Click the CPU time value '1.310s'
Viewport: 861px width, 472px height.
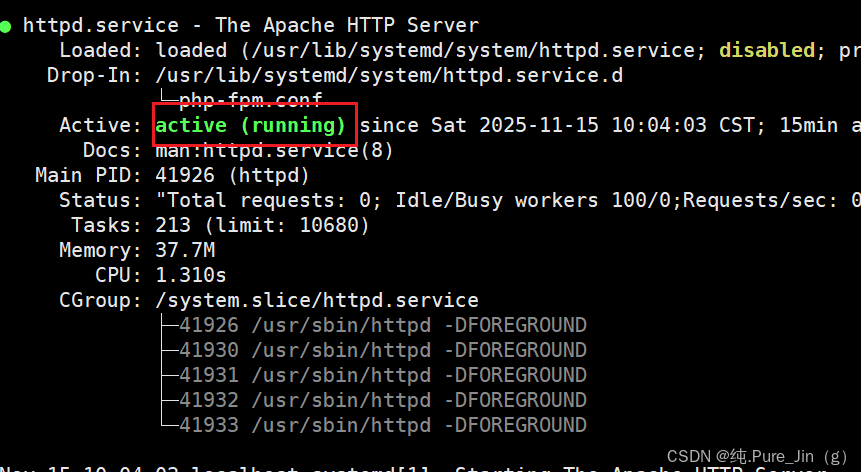click(191, 275)
